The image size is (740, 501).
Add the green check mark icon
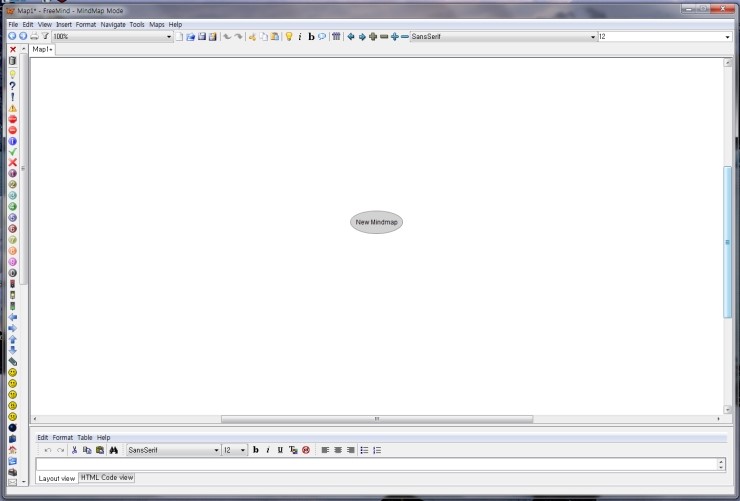(x=13, y=152)
